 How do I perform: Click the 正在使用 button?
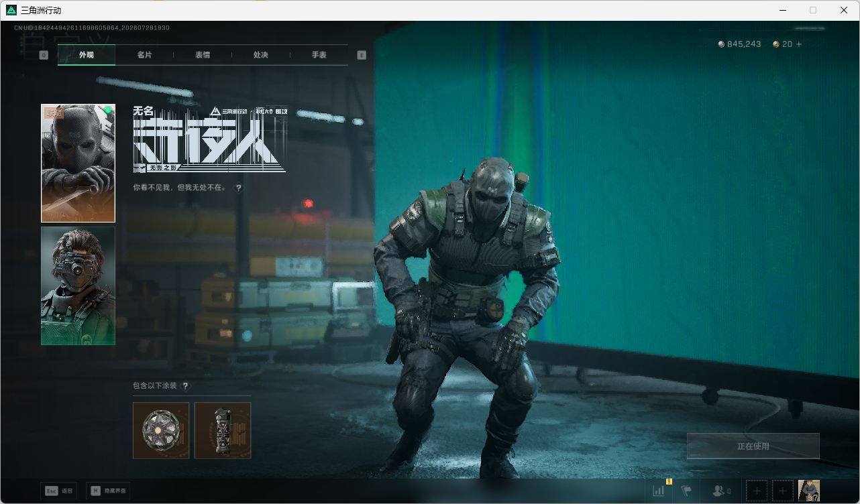(x=753, y=446)
